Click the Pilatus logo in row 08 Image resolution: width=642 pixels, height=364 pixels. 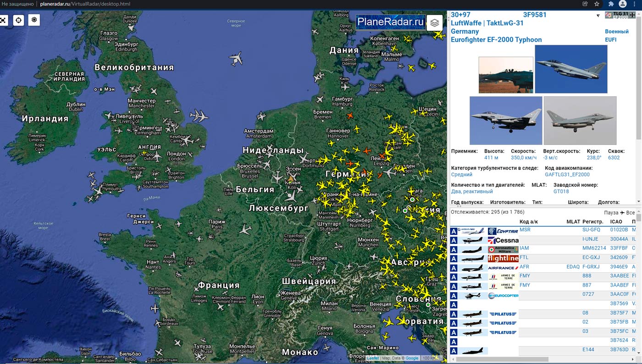(503, 314)
